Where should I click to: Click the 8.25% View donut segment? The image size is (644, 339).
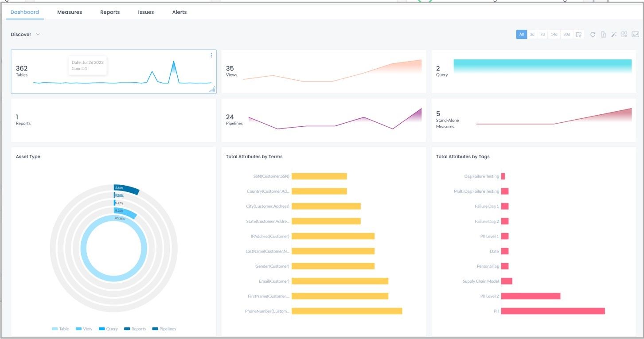click(x=125, y=212)
